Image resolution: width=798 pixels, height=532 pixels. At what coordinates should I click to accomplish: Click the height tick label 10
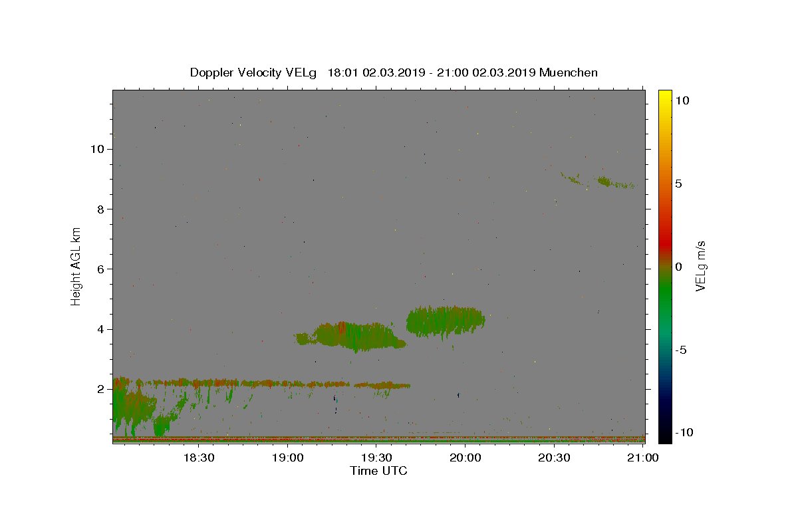click(97, 149)
